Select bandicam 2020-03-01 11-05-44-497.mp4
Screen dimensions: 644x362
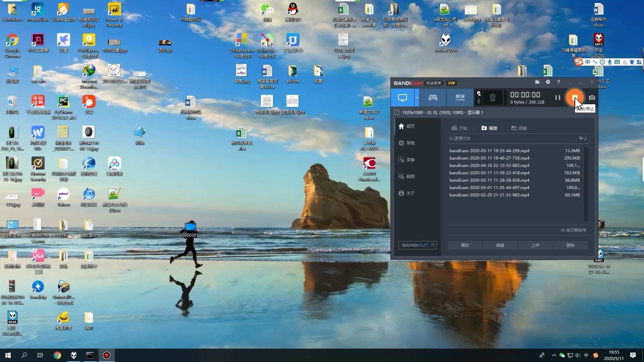click(x=515, y=188)
